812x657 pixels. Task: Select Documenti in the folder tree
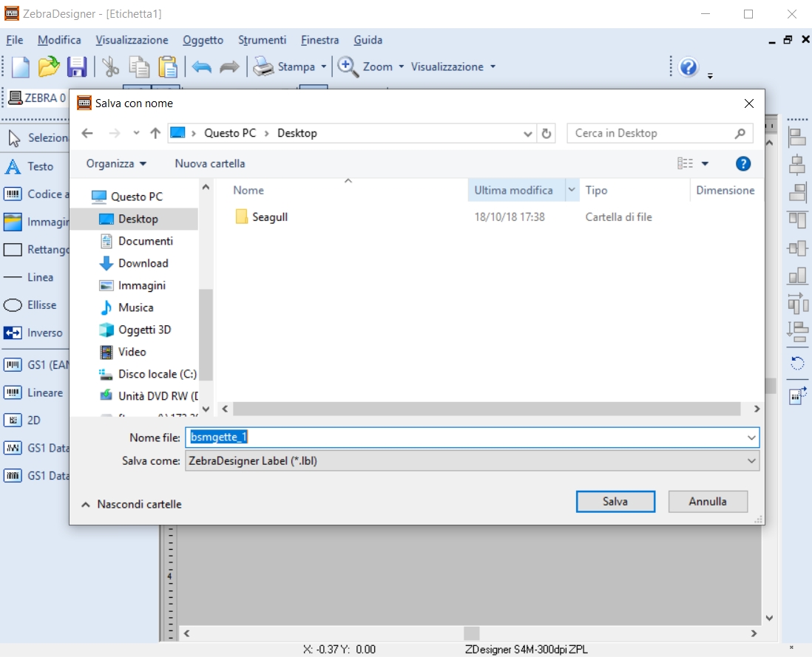pyautogui.click(x=135, y=241)
